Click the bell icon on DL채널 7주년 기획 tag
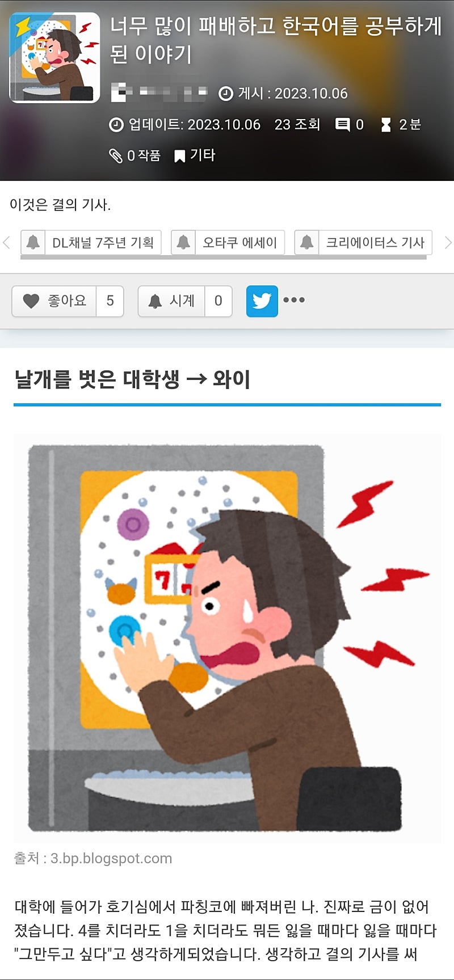The height and width of the screenshot is (980, 454). coord(33,242)
